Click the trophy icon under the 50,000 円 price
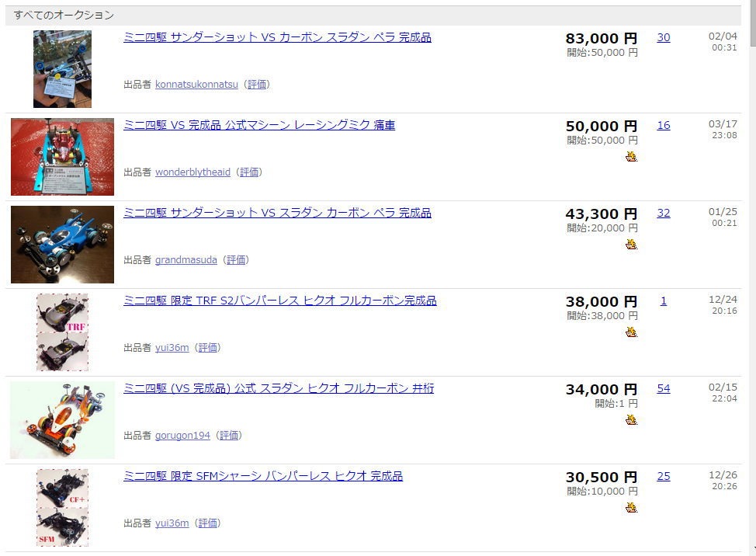The height and width of the screenshot is (556, 756). [x=631, y=156]
